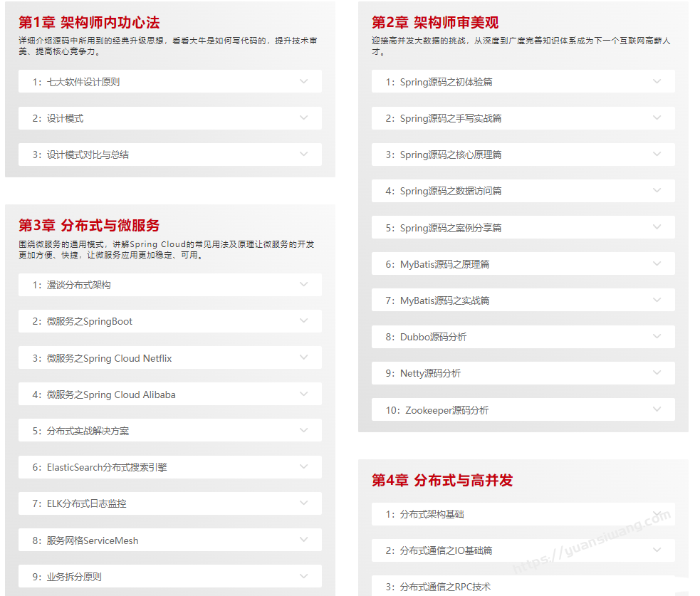Expand the ElasticSearch分布式搜索引擎 chevron

click(303, 466)
